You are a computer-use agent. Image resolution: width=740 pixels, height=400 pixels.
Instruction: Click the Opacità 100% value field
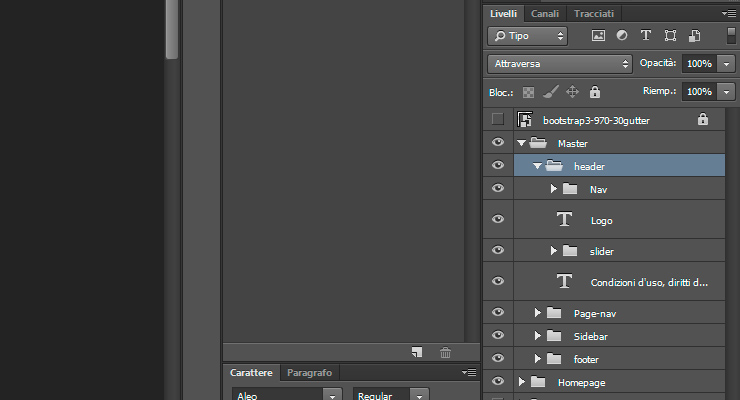pos(699,64)
